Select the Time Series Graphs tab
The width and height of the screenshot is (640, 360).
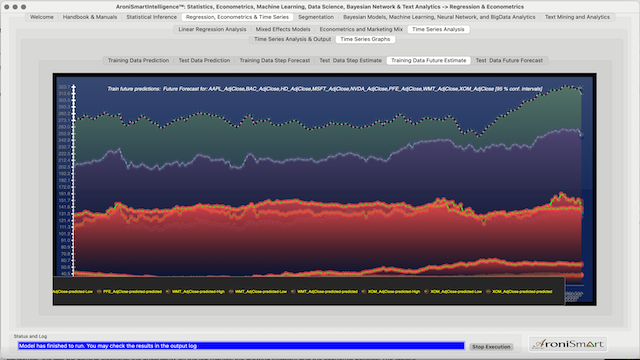[365, 39]
